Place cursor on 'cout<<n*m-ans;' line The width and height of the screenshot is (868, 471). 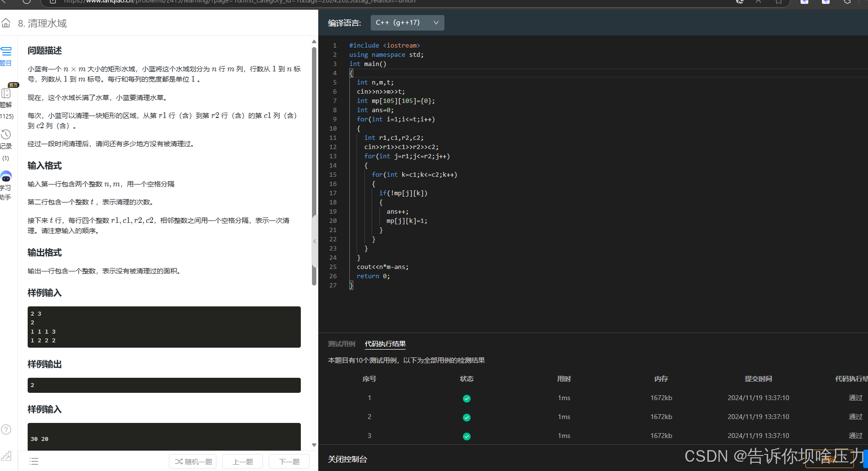tap(383, 267)
